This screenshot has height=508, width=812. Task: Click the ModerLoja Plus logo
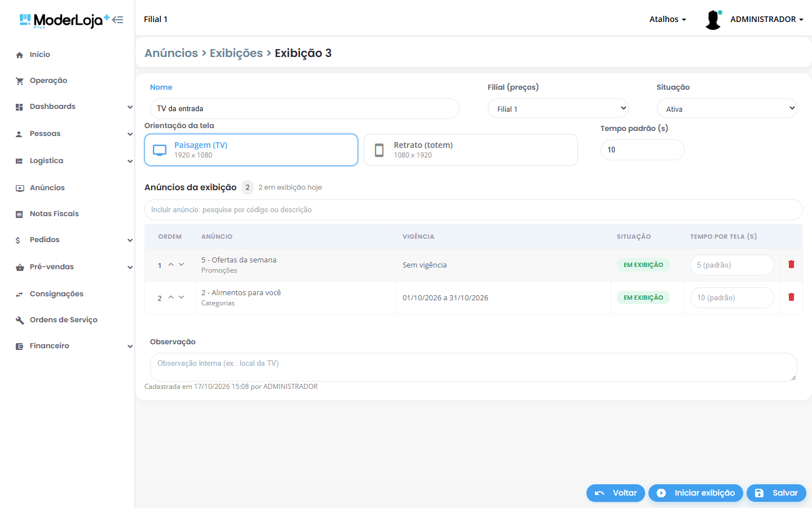coord(64,21)
